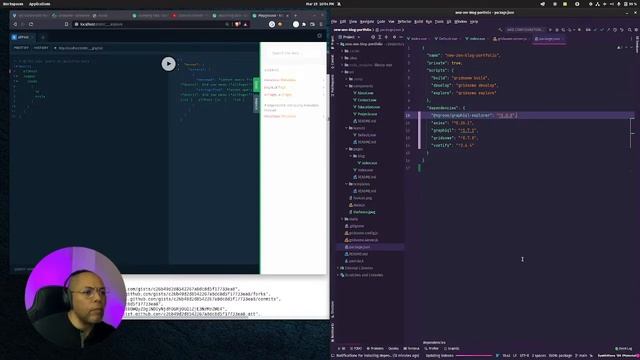Open the Add Configuration dropdown
The width and height of the screenshot is (640, 360).
[x=524, y=30]
